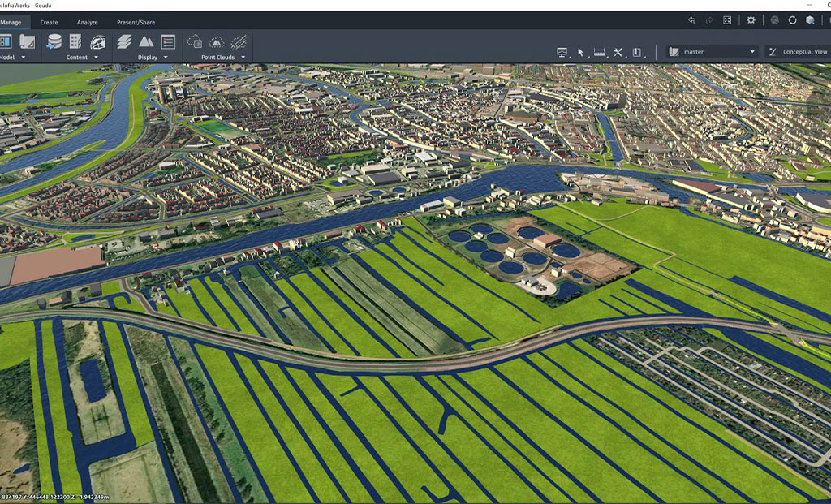Screen dimensions: 831x504
Task: Activate the Measure tool icon
Action: 599,50
